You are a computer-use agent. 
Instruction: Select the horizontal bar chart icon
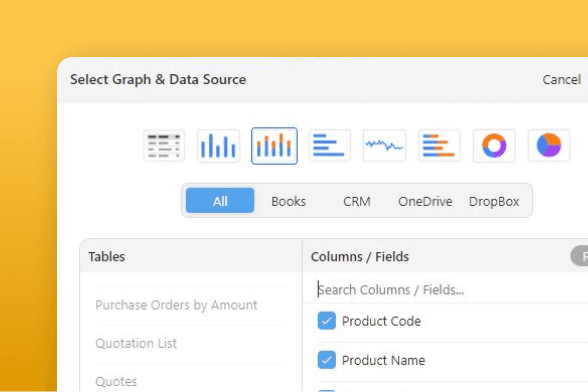[x=329, y=146]
